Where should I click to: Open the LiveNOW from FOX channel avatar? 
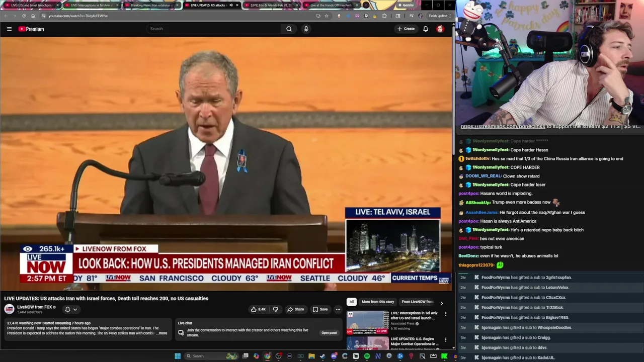tap(10, 309)
